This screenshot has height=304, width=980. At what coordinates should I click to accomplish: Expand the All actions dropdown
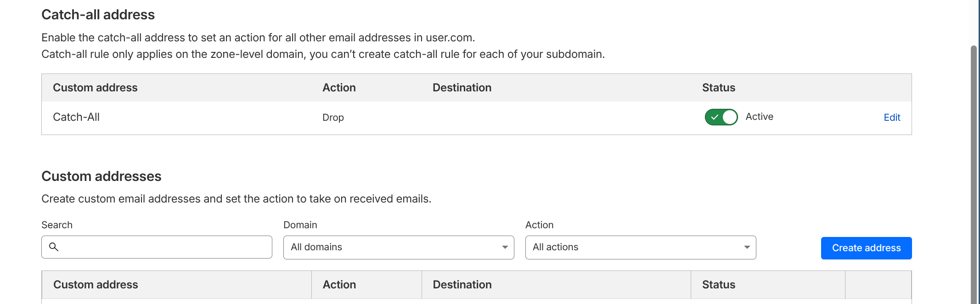click(x=640, y=248)
